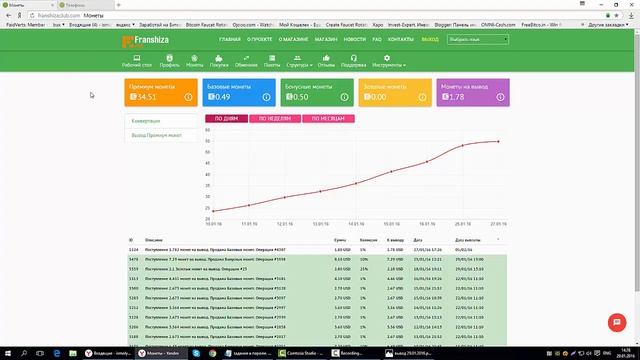Viewport: 640px width, 360px height.
Task: Open the Монеты coins icon
Action: pyautogui.click(x=194, y=61)
